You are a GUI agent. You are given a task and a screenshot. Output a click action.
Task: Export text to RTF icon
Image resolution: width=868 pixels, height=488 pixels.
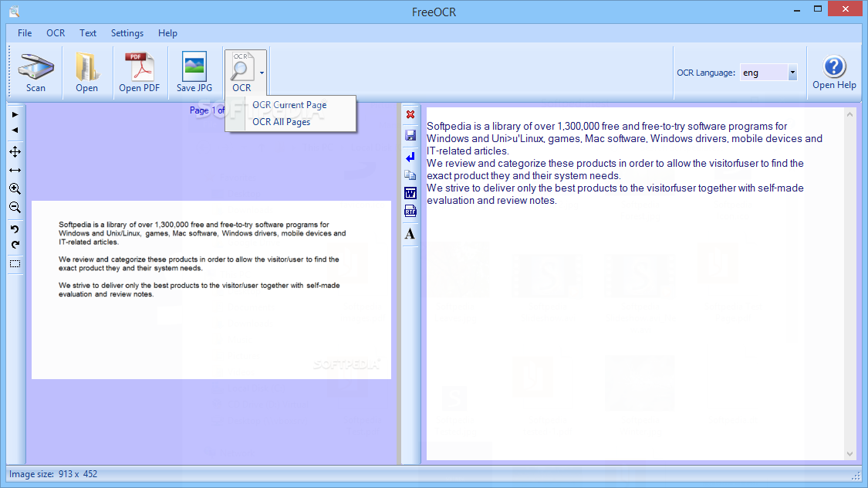tap(410, 211)
